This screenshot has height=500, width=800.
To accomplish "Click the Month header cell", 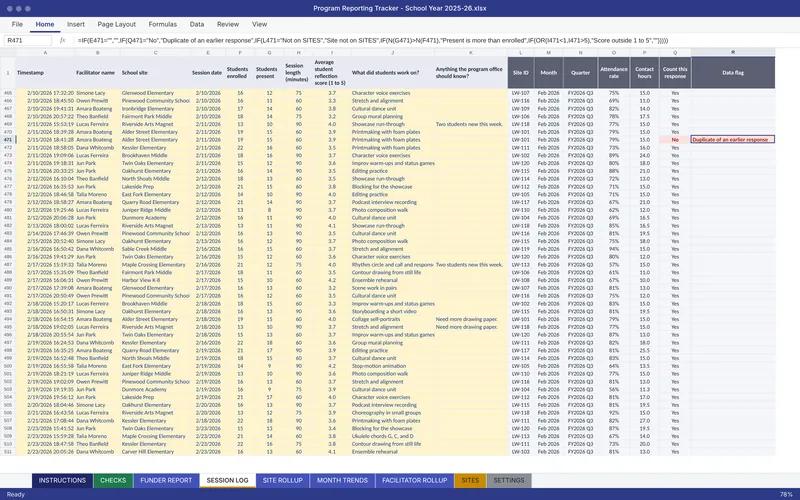I will [x=548, y=72].
